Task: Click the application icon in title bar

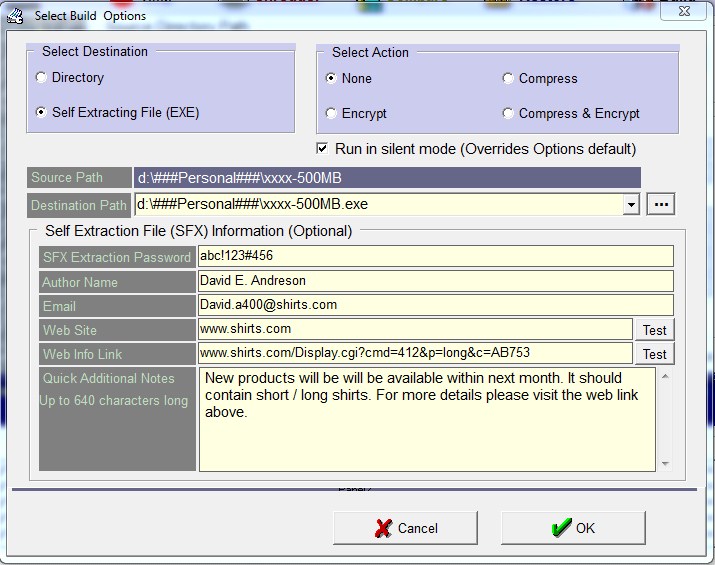Action: coord(15,16)
